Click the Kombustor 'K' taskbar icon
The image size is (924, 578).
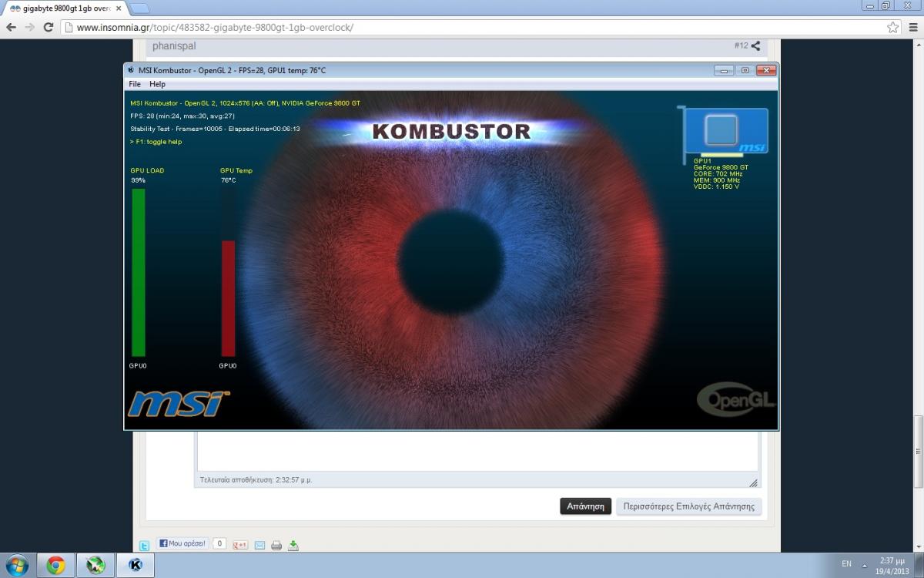(x=136, y=566)
